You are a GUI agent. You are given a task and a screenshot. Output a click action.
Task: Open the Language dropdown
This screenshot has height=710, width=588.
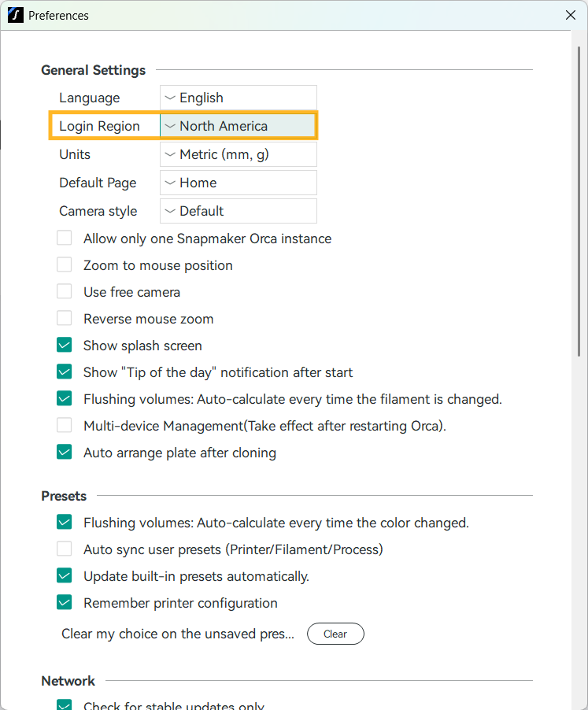click(x=238, y=98)
